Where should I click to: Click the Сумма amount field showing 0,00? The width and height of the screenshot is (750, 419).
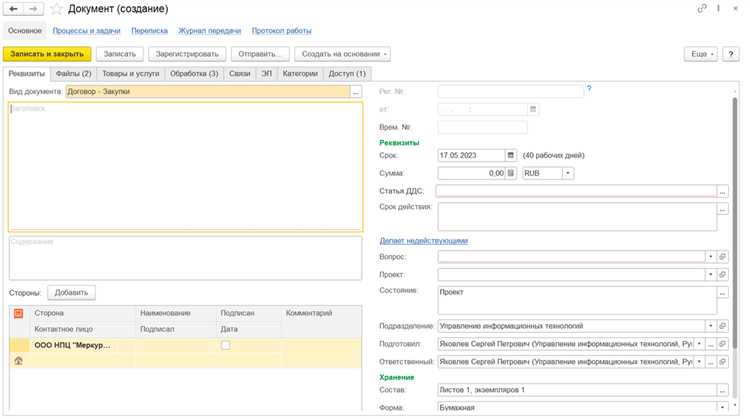472,173
